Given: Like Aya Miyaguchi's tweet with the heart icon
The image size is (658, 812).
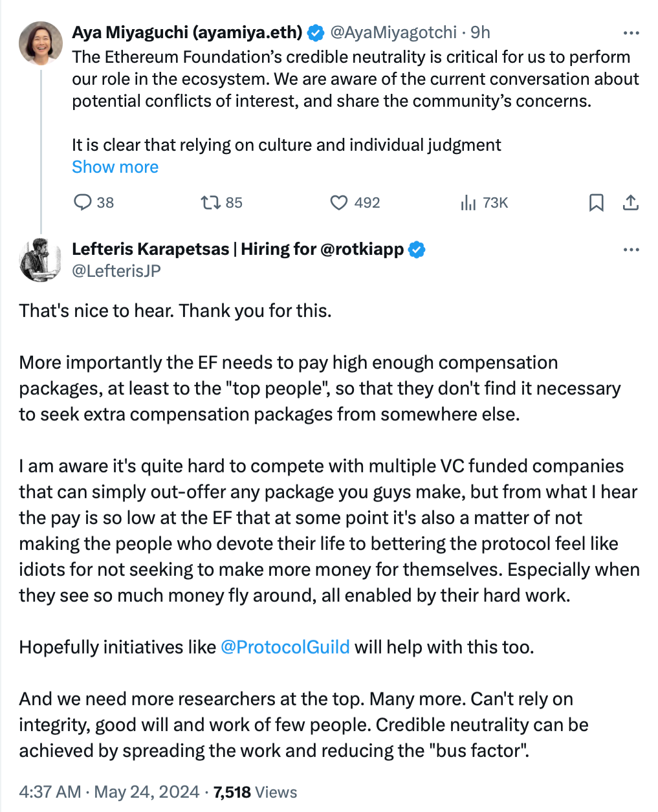Looking at the screenshot, I should [339, 203].
